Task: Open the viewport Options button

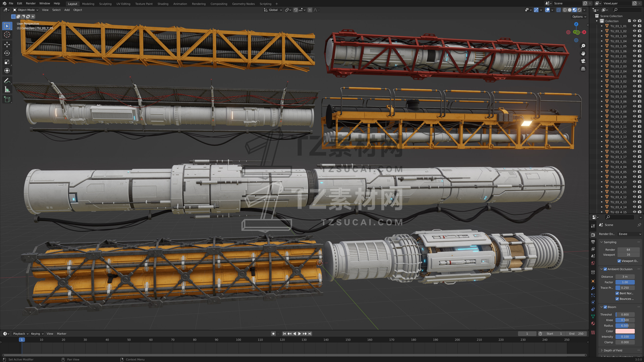Action: (579, 16)
